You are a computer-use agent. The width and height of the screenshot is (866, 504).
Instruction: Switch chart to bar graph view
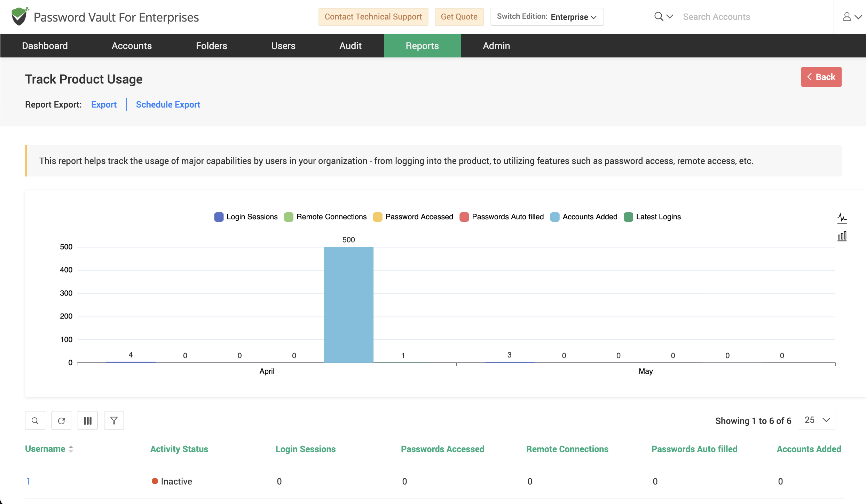842,236
